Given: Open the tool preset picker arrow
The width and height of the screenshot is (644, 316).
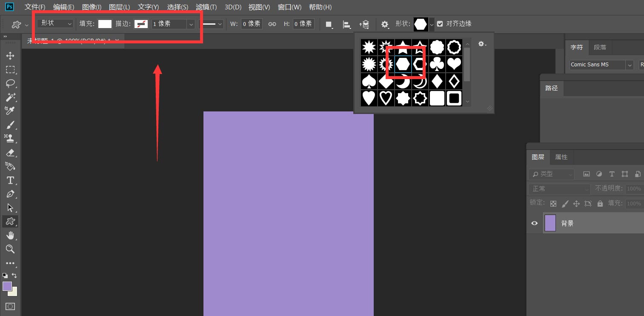Looking at the screenshot, I should [27, 25].
